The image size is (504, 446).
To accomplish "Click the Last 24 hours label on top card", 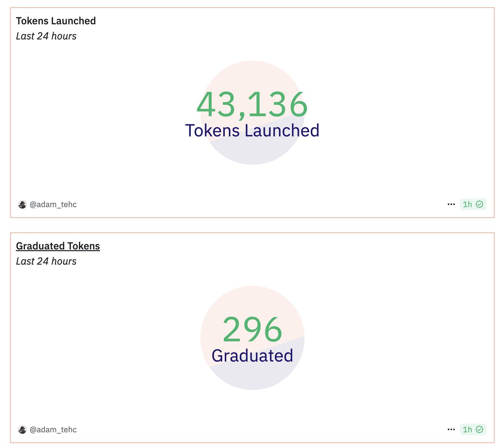I will click(x=46, y=36).
